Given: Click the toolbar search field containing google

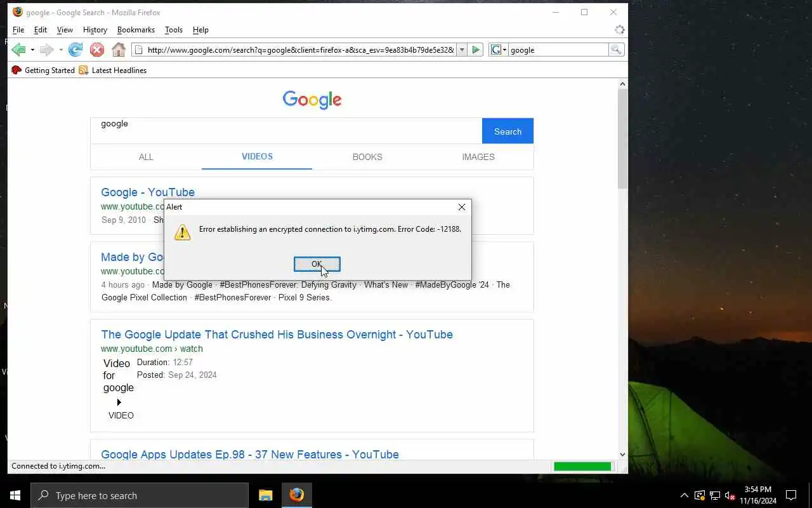Looking at the screenshot, I should tap(558, 50).
